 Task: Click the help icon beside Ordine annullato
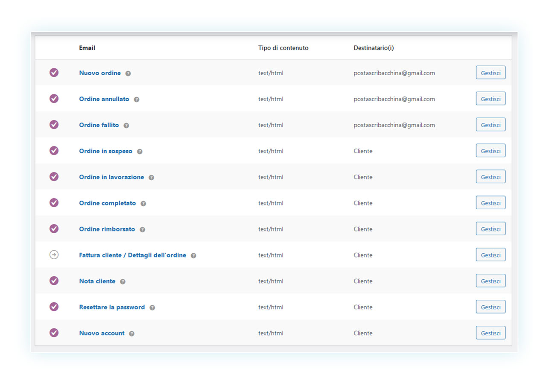coord(137,99)
